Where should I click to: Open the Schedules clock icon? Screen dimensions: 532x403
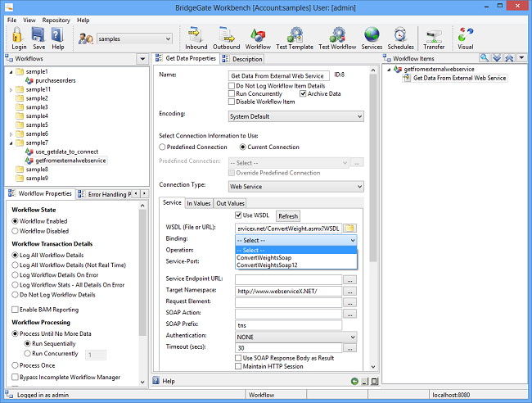click(400, 36)
